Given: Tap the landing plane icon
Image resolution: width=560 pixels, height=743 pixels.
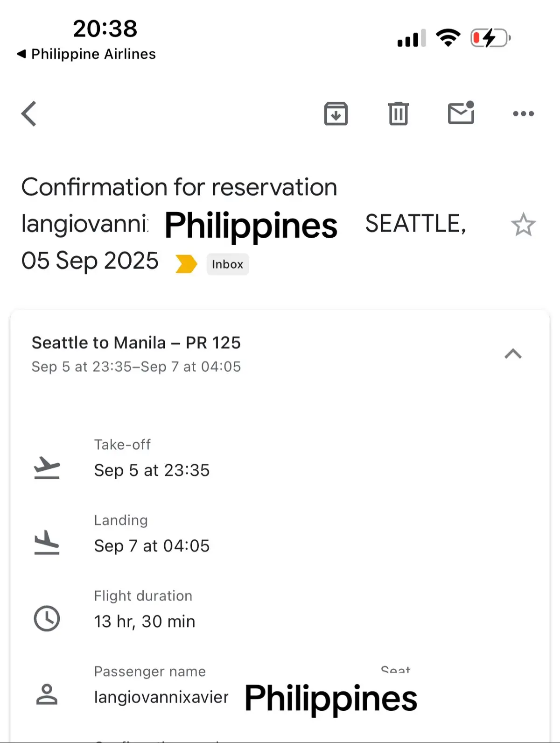Looking at the screenshot, I should coord(47,543).
